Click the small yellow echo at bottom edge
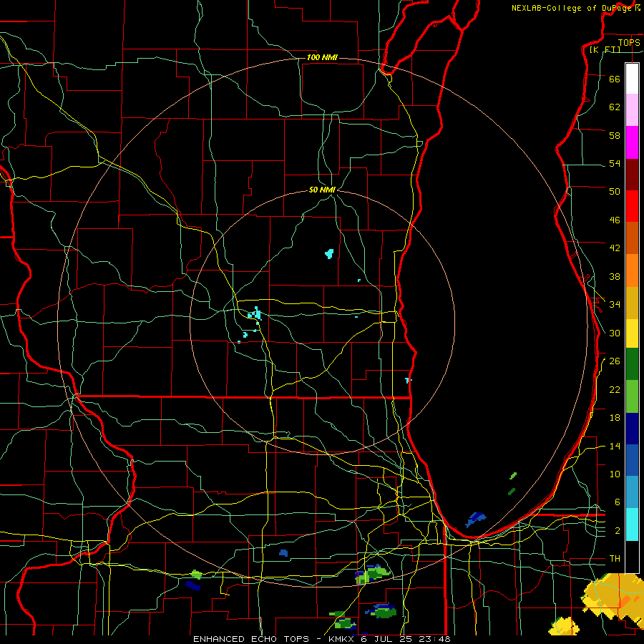 (564, 627)
